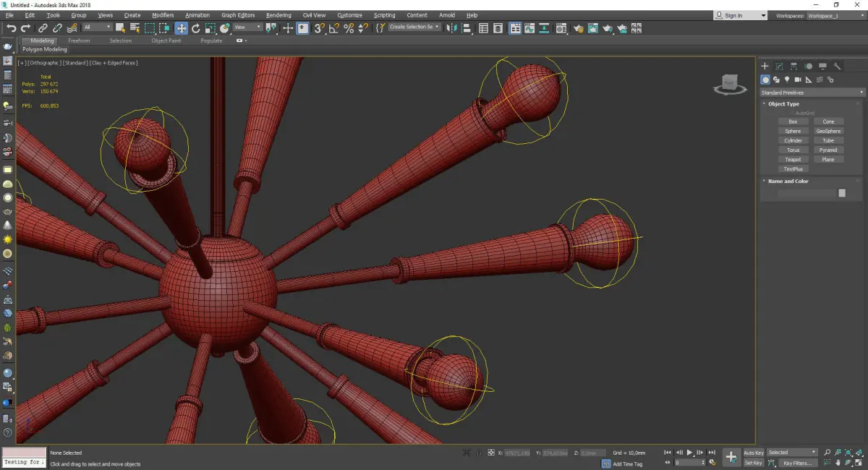Open the Standard Primitives dropdown
The height and width of the screenshot is (470, 868).
coord(811,93)
